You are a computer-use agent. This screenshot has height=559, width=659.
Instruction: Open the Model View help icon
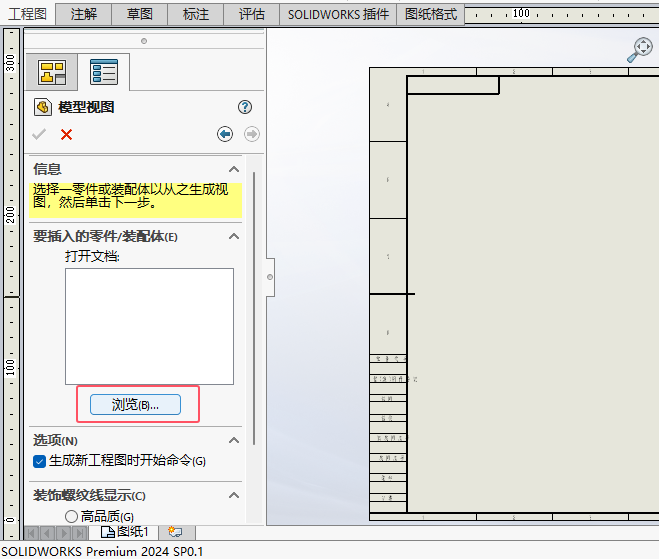point(245,107)
